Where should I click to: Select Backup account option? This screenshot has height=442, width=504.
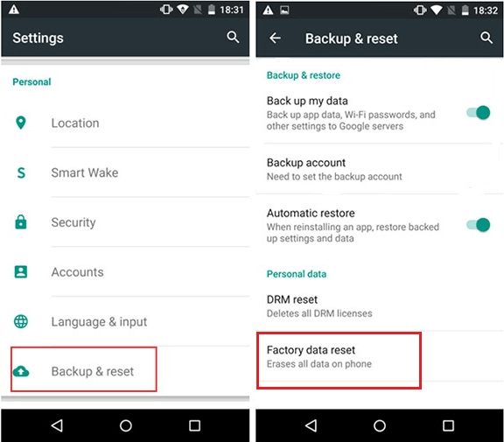[379, 169]
